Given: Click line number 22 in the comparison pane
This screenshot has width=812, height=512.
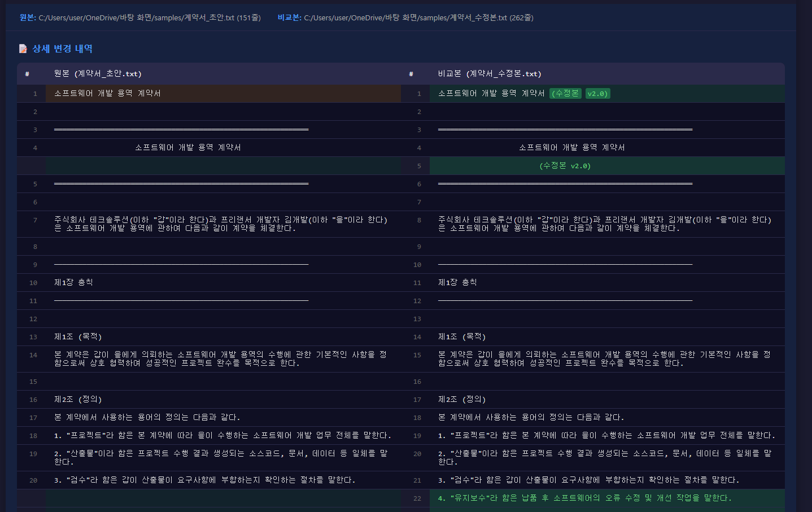Looking at the screenshot, I should coord(417,498).
